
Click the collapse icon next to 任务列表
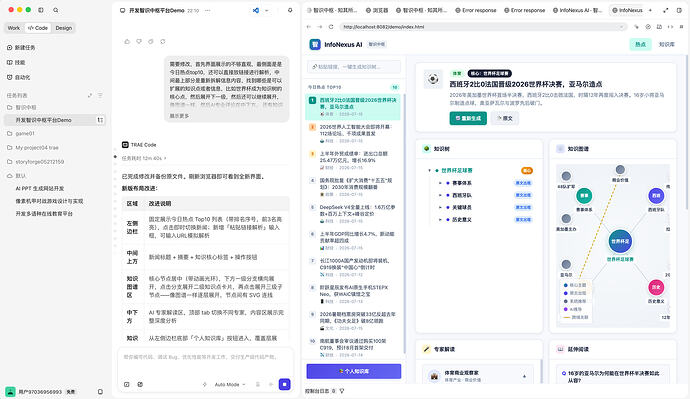[x=90, y=95]
